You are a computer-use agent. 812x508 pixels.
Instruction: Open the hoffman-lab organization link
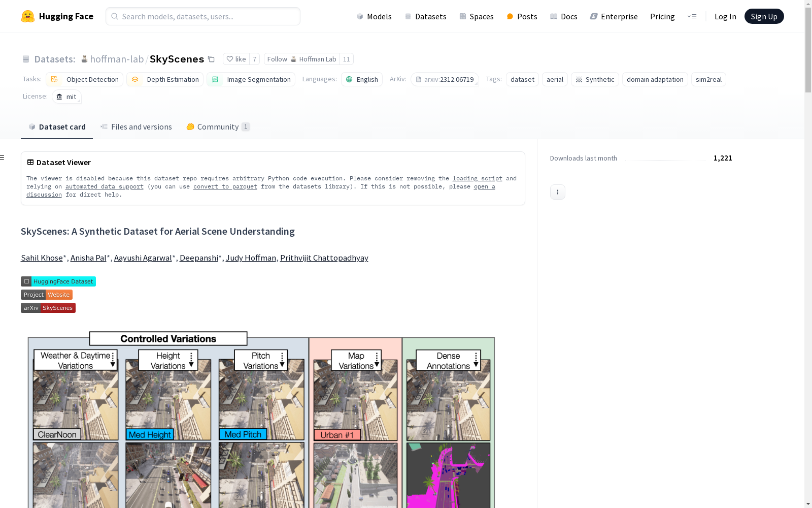click(117, 59)
